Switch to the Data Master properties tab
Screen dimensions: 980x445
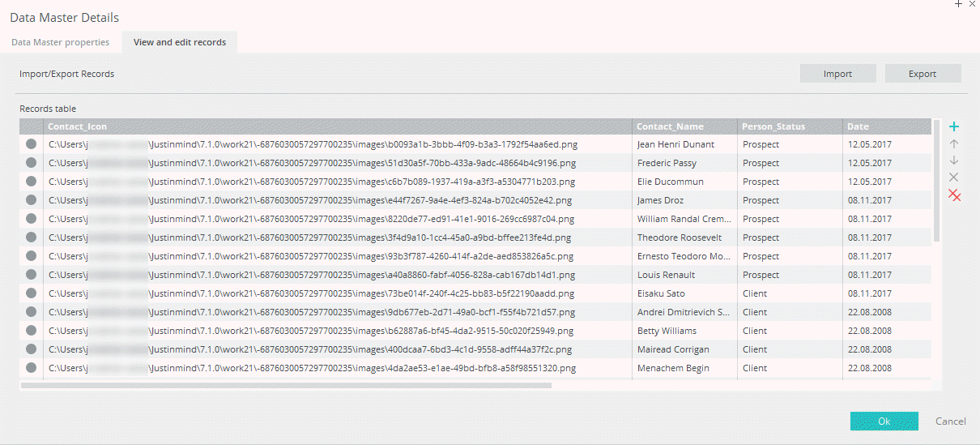[61, 42]
